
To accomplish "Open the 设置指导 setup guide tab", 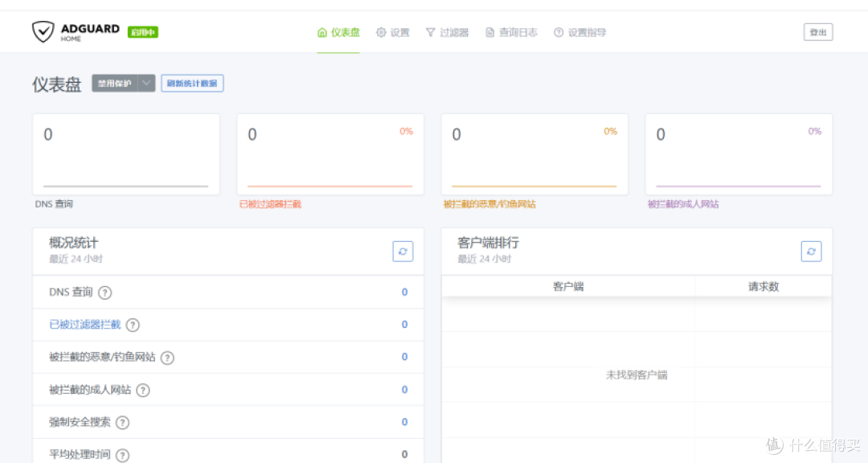I will click(x=579, y=33).
